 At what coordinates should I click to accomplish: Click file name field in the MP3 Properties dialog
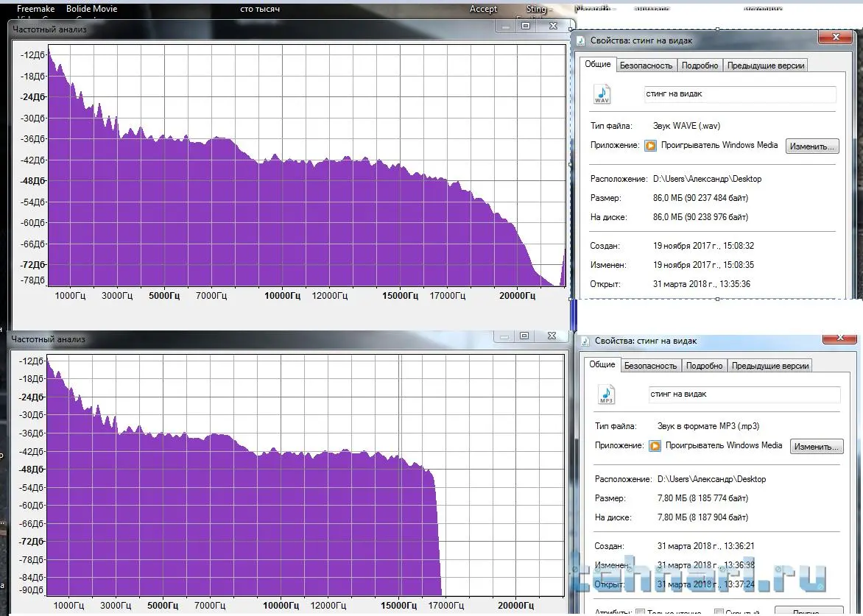pos(744,394)
